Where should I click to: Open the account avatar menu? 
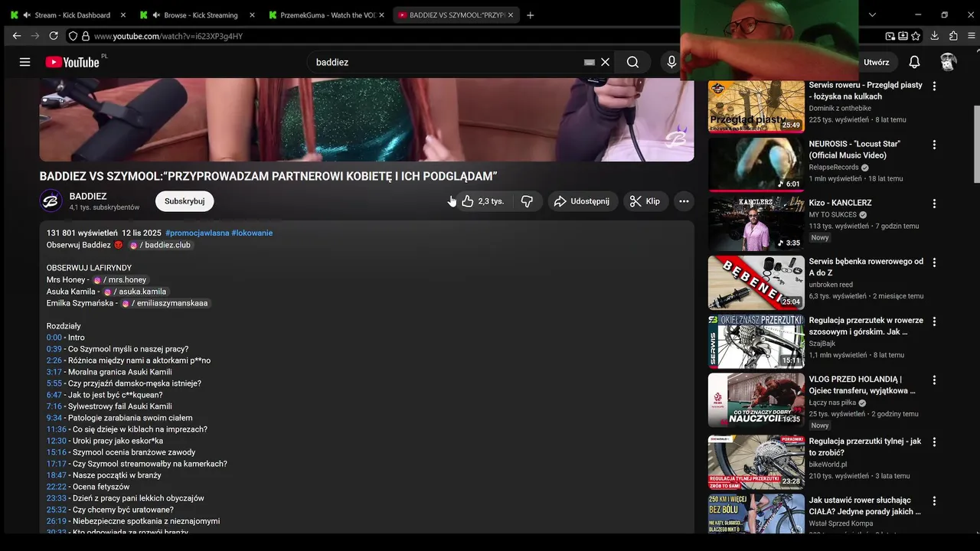948,62
